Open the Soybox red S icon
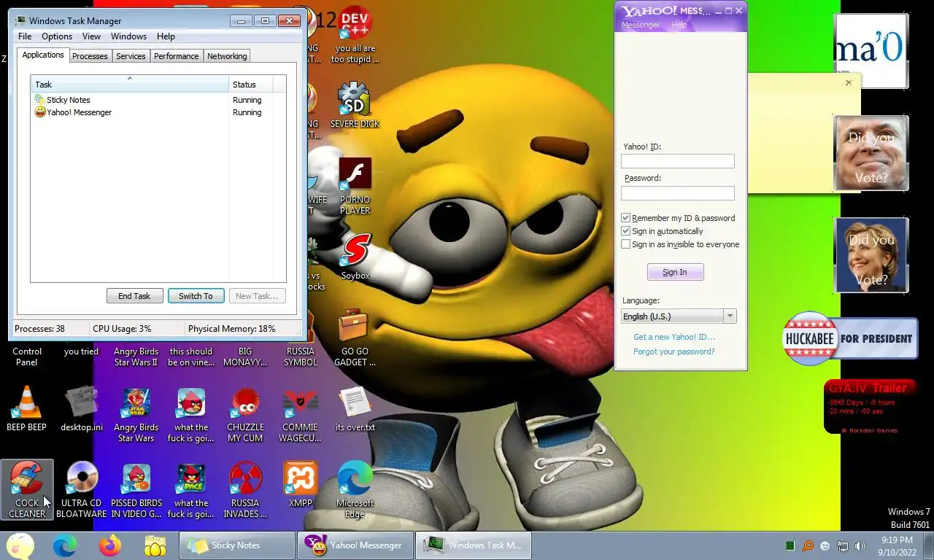Viewport: 934px width, 560px height. (355, 257)
